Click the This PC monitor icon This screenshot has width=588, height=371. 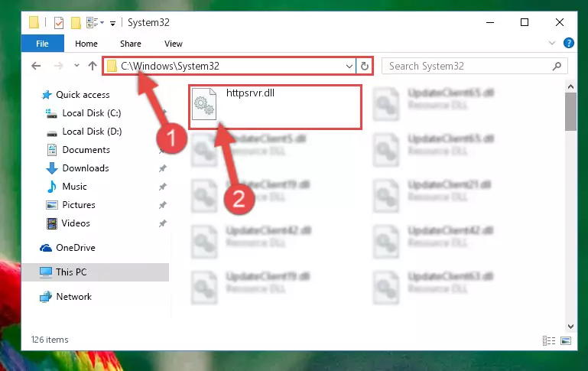[x=46, y=272]
